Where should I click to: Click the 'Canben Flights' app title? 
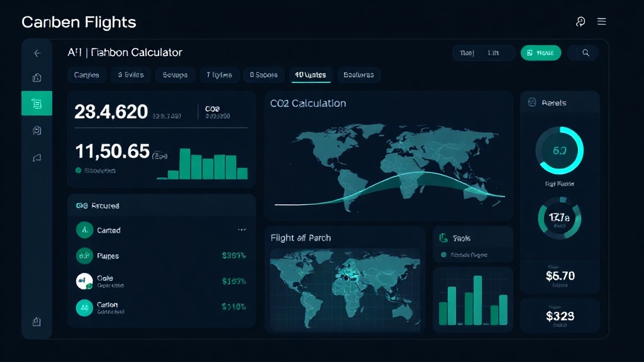click(79, 22)
